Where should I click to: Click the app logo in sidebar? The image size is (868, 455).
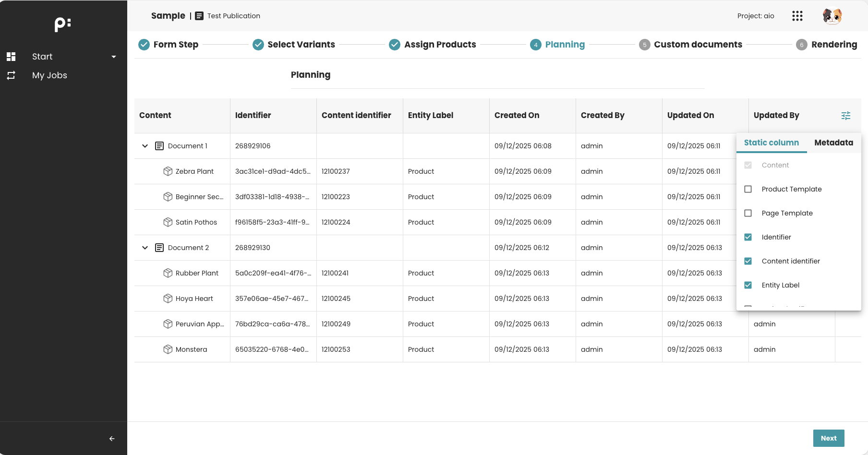click(x=63, y=24)
